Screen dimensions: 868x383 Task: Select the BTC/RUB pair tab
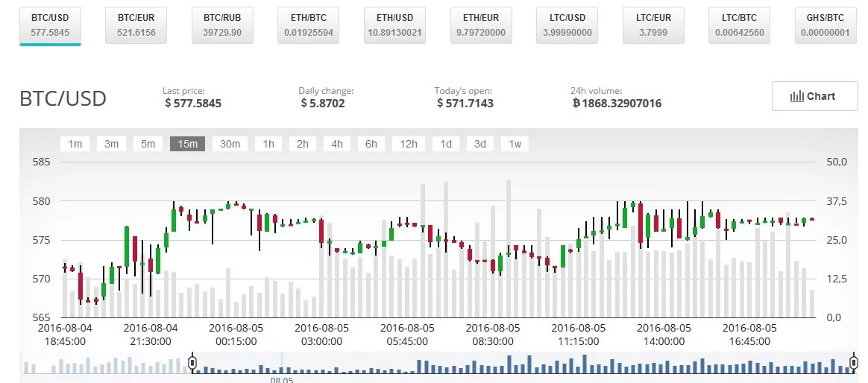click(x=222, y=25)
